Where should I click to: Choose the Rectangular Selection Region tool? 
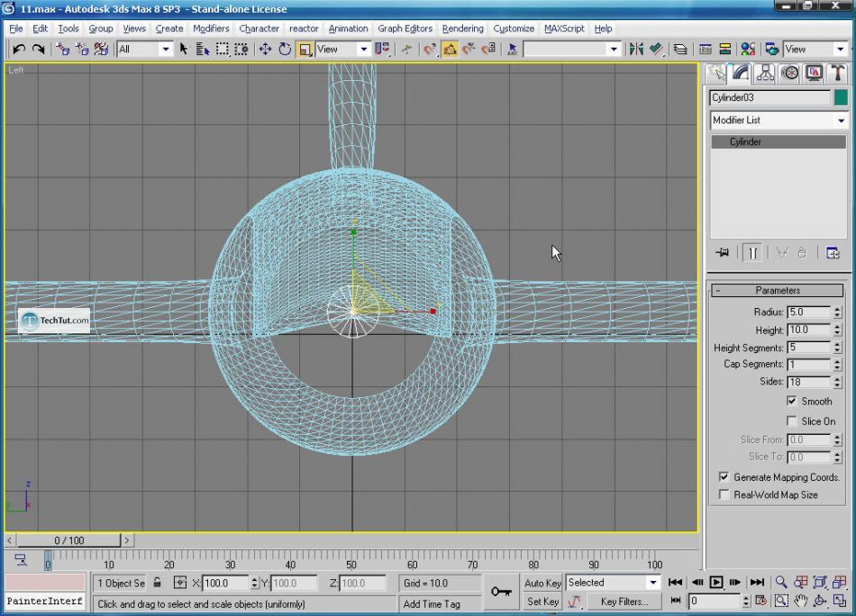(223, 50)
